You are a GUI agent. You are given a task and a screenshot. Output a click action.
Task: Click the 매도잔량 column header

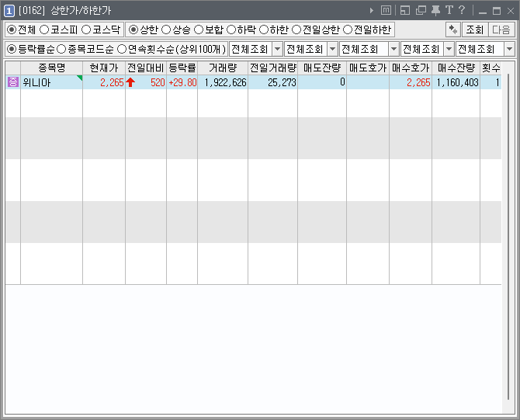(x=322, y=68)
